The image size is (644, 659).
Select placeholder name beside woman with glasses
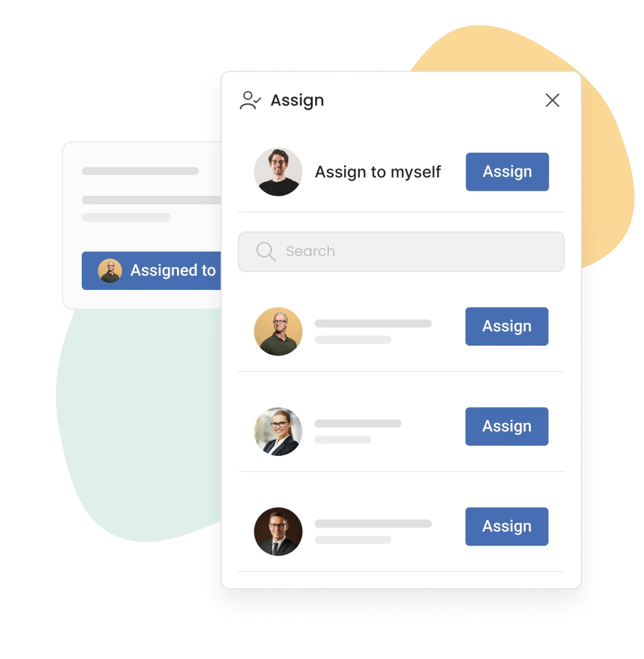358,423
